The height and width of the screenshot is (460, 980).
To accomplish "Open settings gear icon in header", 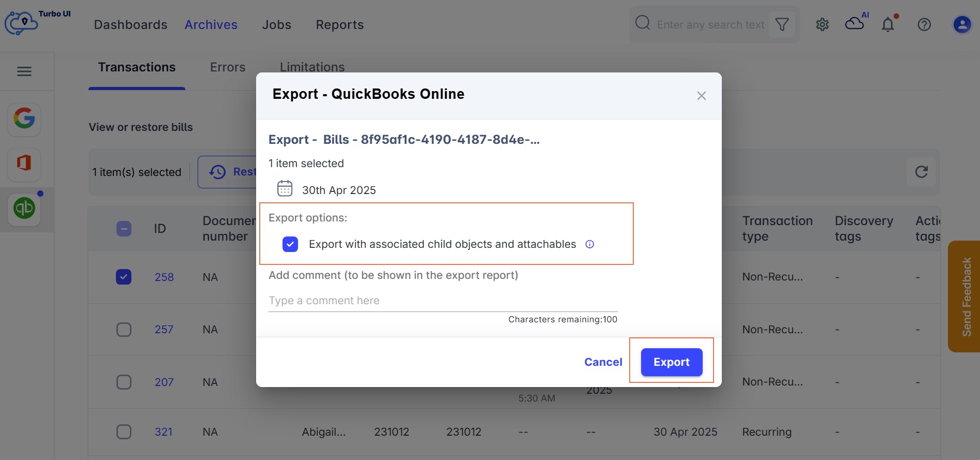I will click(822, 24).
